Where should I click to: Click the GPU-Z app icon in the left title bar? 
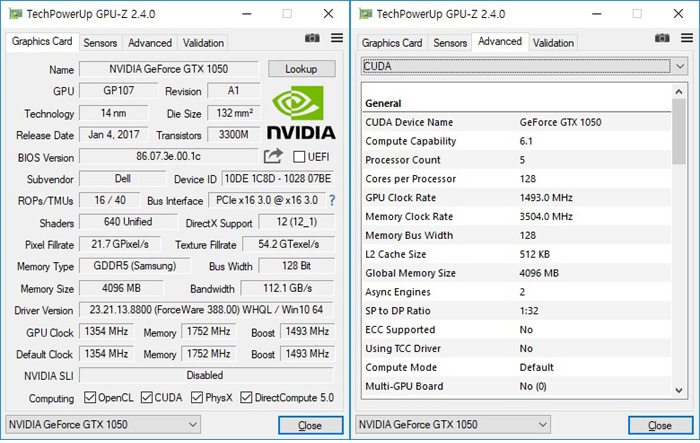[16, 14]
